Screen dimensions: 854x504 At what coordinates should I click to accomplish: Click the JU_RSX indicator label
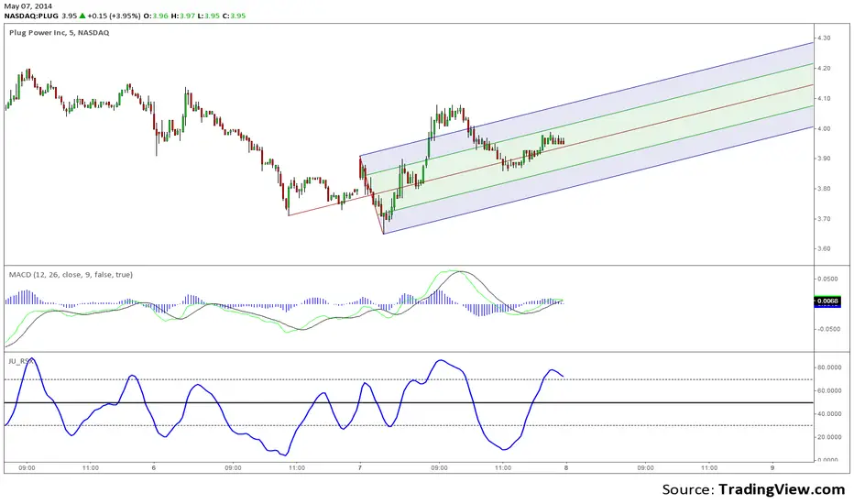[21, 361]
